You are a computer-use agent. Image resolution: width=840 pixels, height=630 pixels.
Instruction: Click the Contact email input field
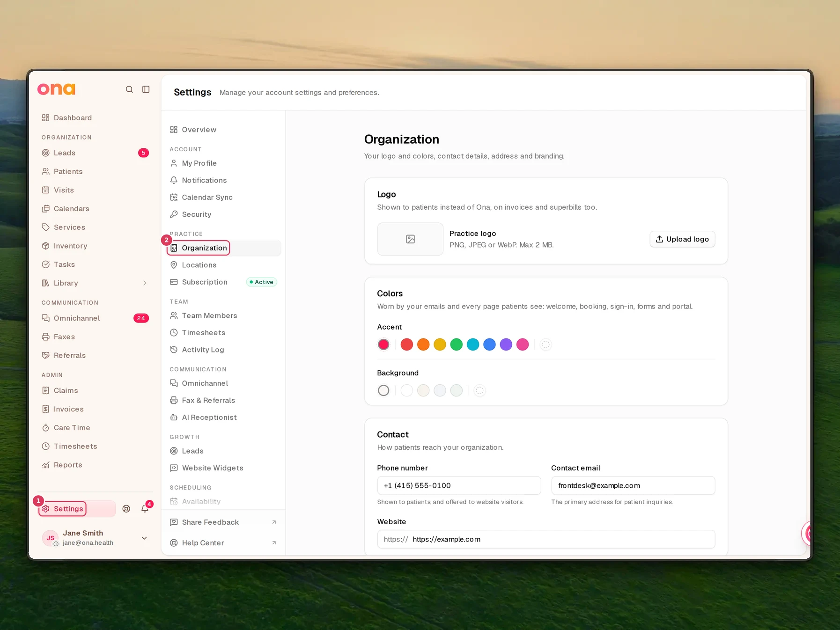pos(633,486)
